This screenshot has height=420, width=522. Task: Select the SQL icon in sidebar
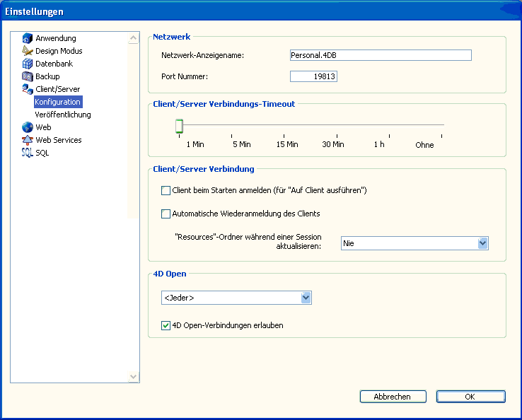click(28, 153)
